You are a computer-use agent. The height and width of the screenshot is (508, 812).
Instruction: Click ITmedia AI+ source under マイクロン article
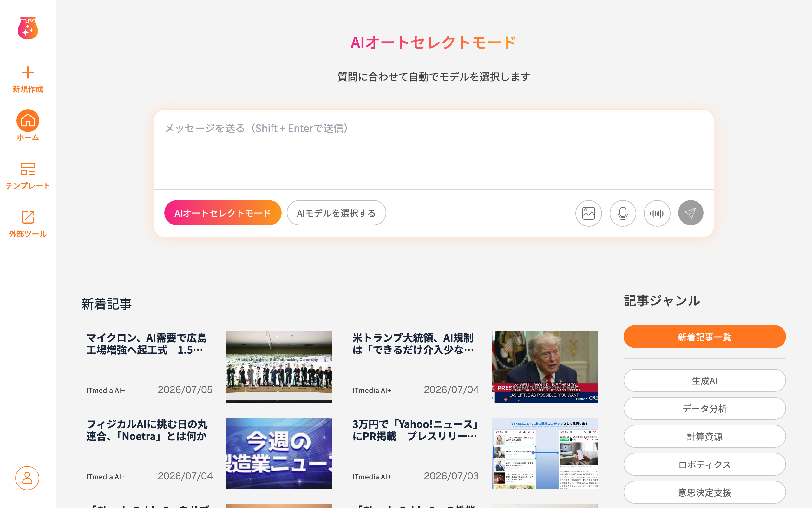tap(105, 391)
